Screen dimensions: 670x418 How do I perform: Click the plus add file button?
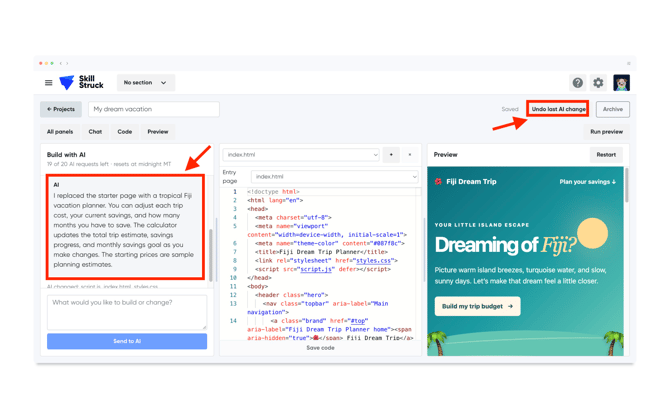391,155
